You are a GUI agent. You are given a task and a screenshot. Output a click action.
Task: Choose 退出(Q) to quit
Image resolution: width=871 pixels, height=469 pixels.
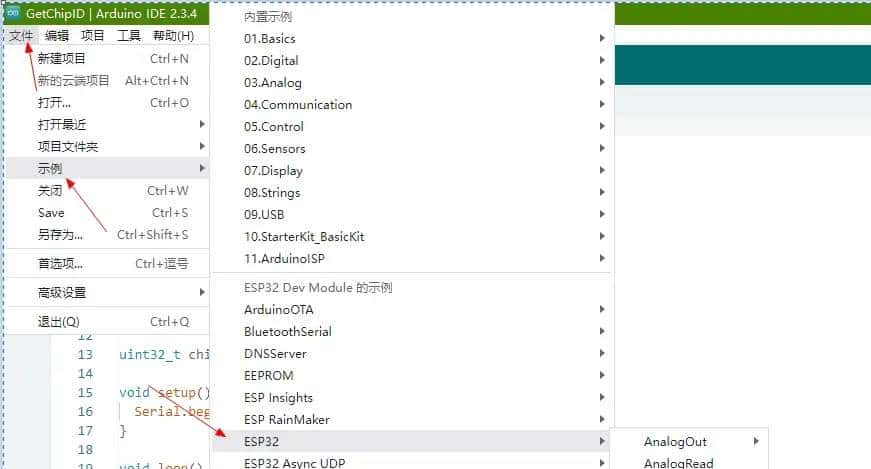(x=108, y=321)
